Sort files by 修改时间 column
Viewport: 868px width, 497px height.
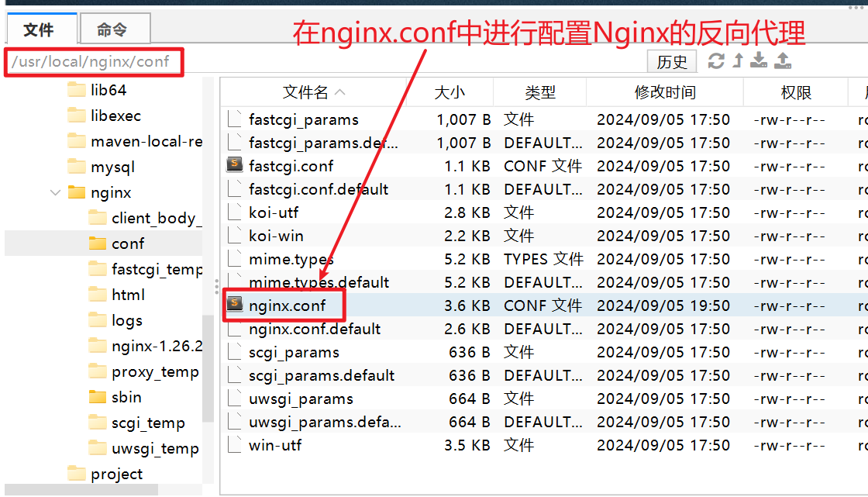(664, 93)
